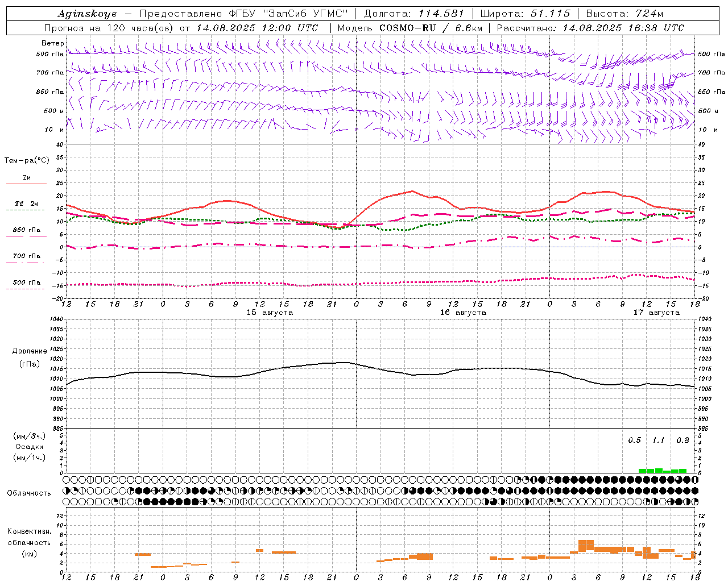Click the 985 value on left pressure axis
The width and height of the screenshot is (728, 582).
click(x=59, y=429)
